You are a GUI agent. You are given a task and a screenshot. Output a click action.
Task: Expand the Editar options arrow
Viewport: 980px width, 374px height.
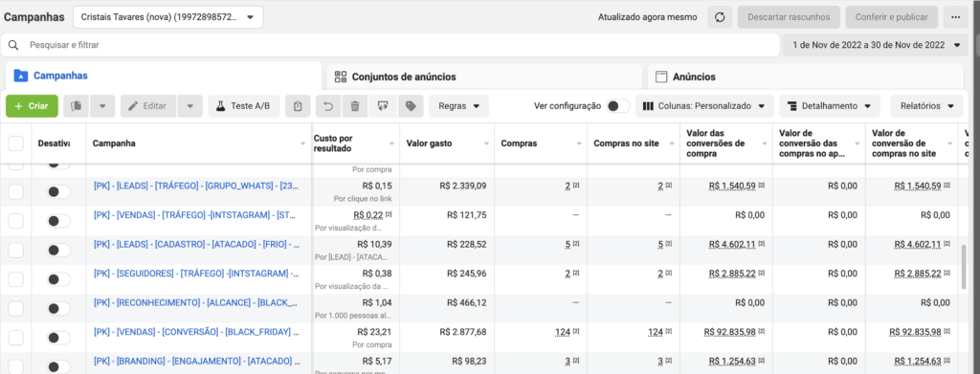[x=190, y=106]
